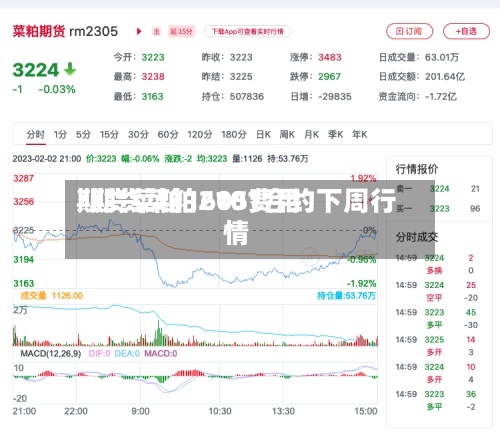This screenshot has width=500, height=439.
Task: Click the MACD histogram area
Action: coord(195,377)
